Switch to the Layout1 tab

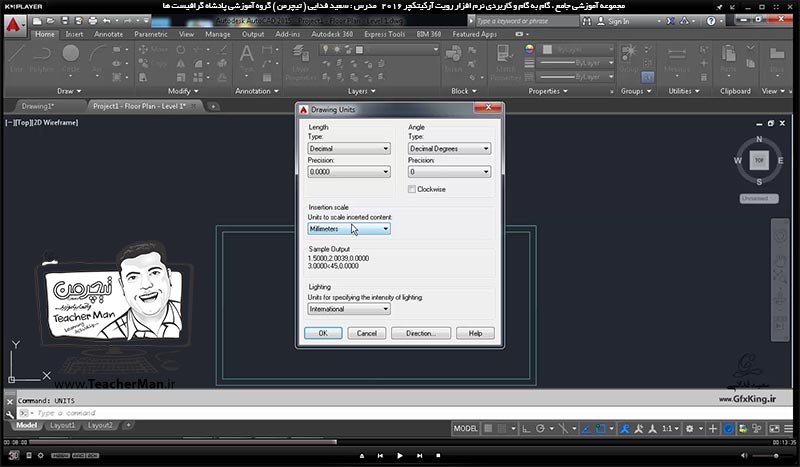coord(62,425)
